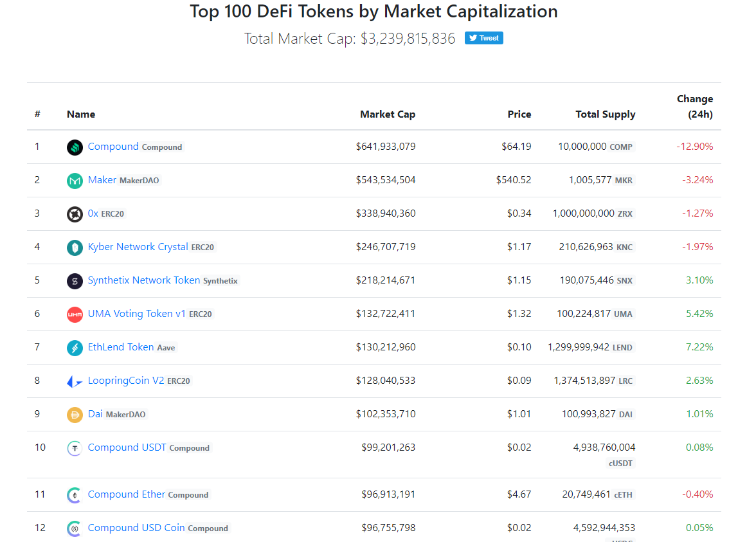756x542 pixels.
Task: Open the Synthetix Network Token link
Action: pos(144,280)
